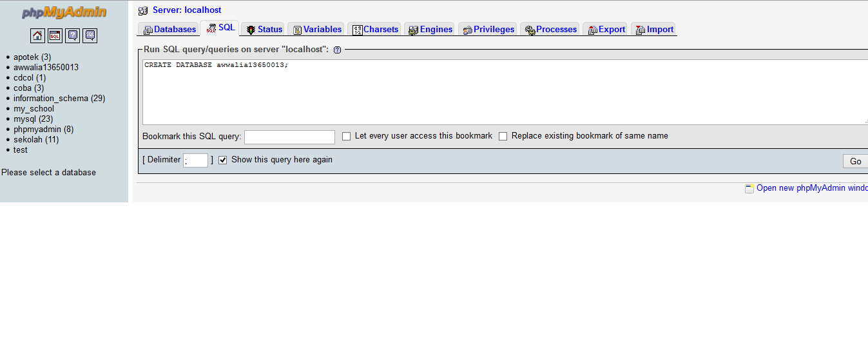The height and width of the screenshot is (357, 868).
Task: Open the Processes tab
Action: [550, 29]
